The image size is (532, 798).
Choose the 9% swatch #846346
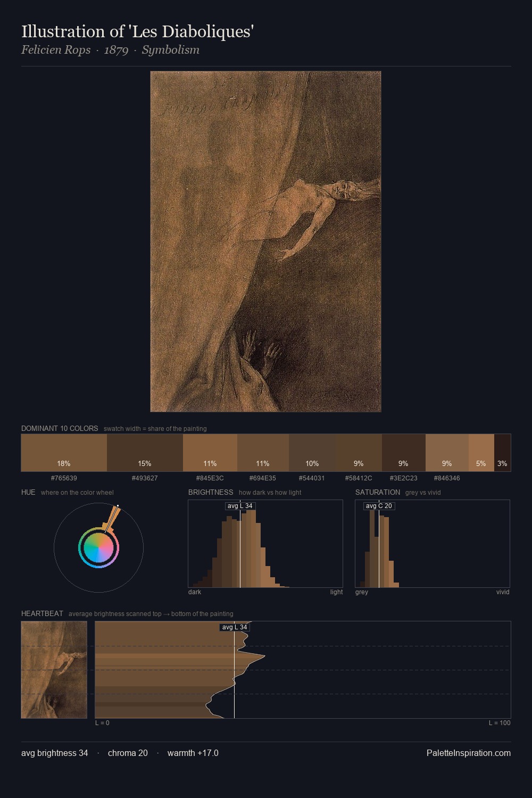[x=447, y=453]
